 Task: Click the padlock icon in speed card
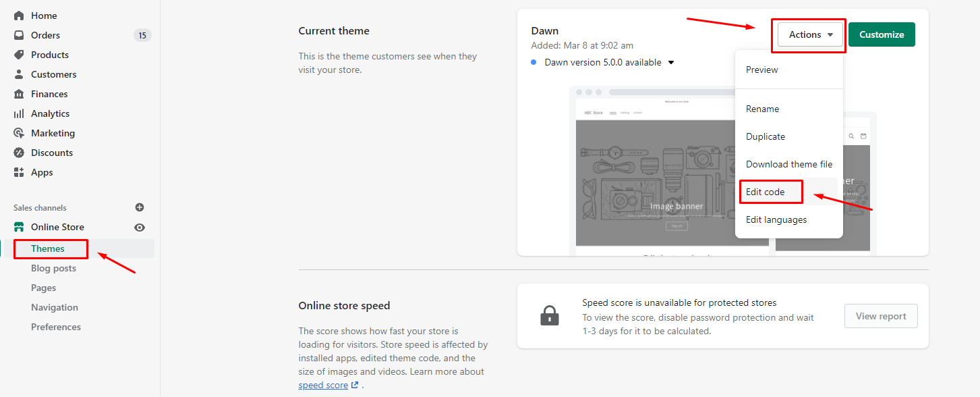[550, 315]
